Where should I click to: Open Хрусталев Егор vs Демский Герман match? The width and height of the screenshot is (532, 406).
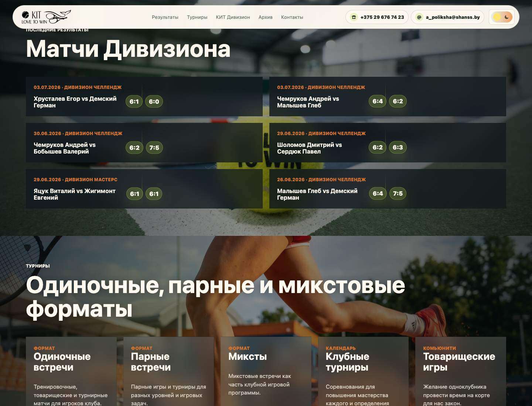144,97
